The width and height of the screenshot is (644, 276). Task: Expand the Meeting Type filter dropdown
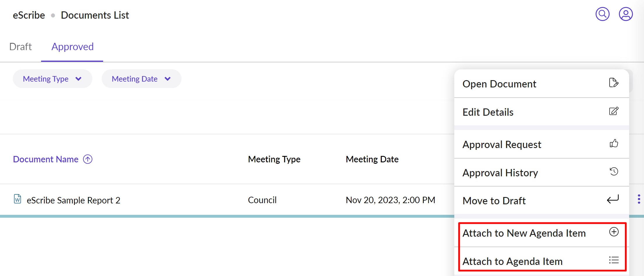[x=52, y=79]
